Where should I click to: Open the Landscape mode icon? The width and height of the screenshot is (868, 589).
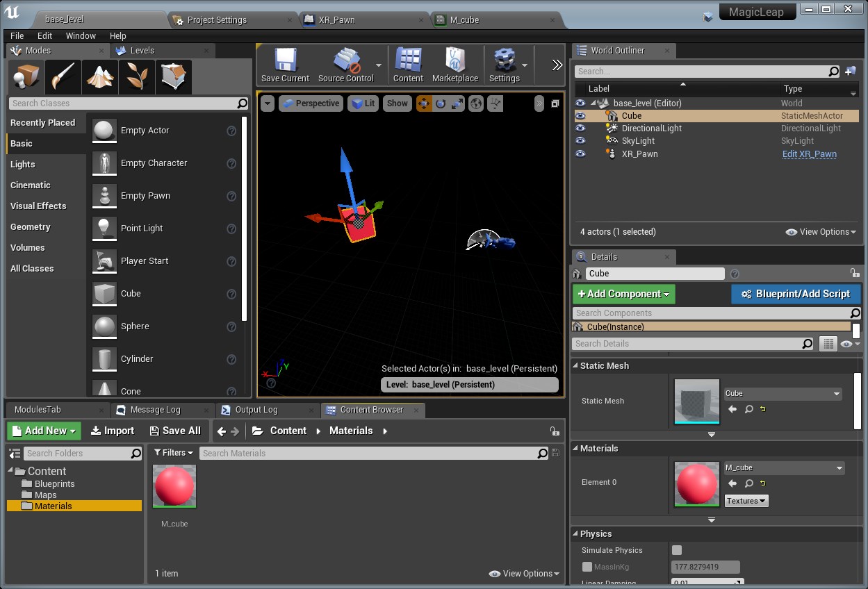coord(100,76)
